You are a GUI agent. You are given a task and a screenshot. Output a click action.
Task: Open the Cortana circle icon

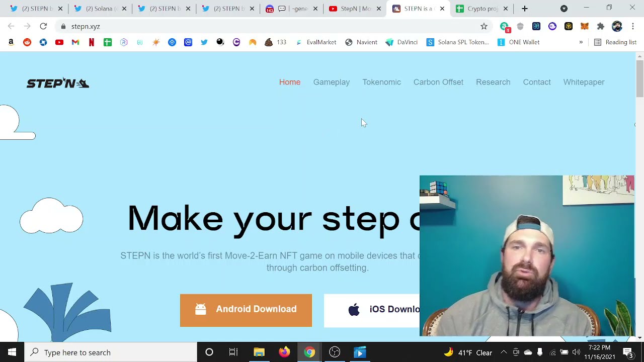(209, 352)
